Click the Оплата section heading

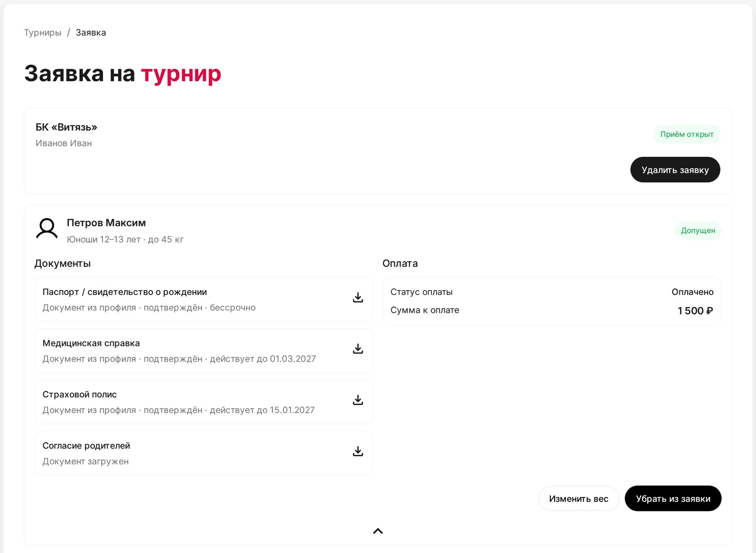point(400,263)
